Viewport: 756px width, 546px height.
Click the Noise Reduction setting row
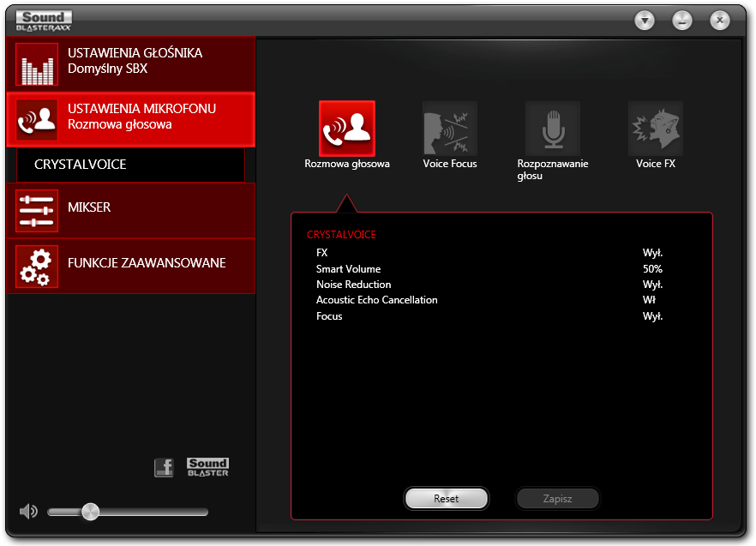[x=490, y=285]
